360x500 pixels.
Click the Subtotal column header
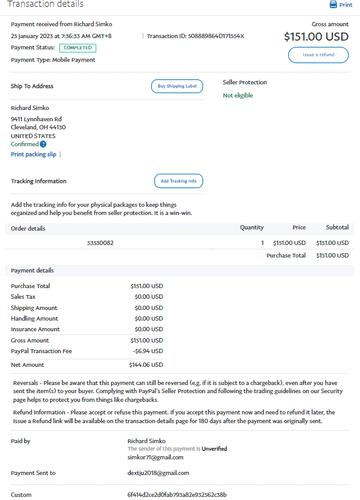337,227
